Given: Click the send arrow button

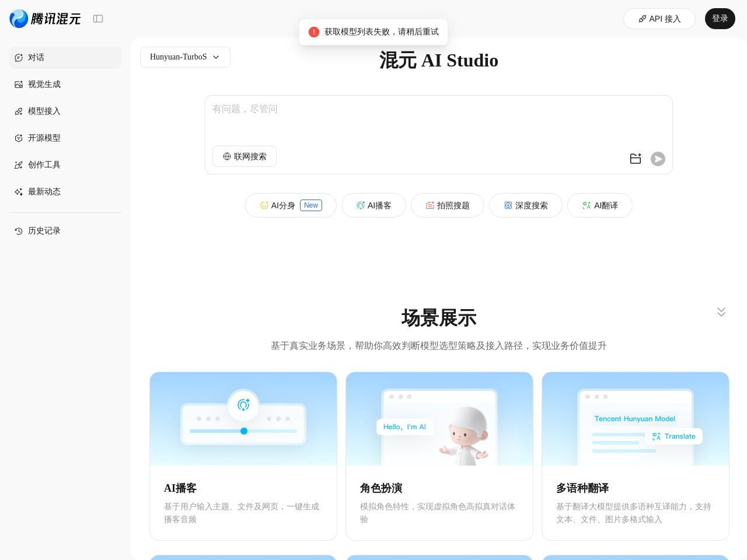Looking at the screenshot, I should tap(658, 159).
